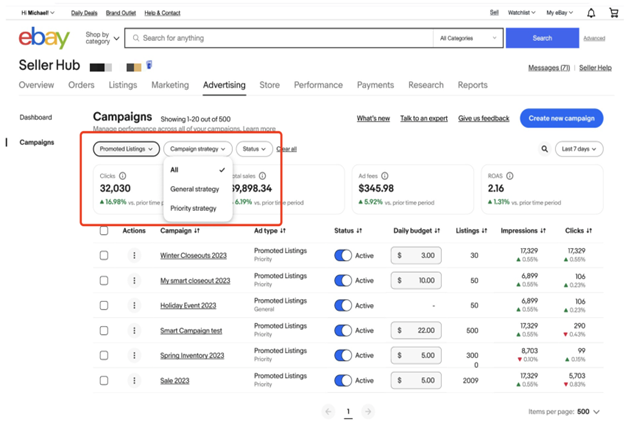
Task: Click the Ad fees info icon
Action: [x=385, y=176]
